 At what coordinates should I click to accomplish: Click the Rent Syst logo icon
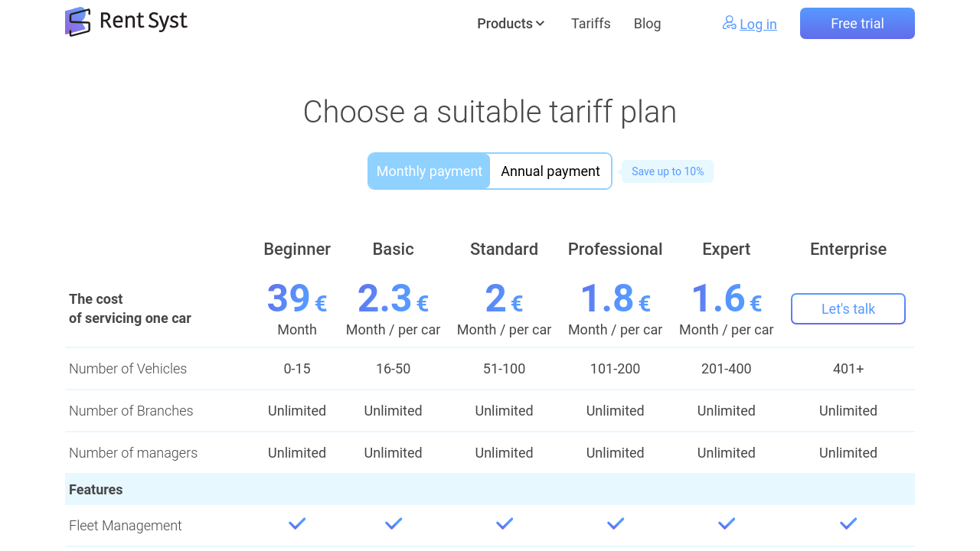tap(78, 22)
